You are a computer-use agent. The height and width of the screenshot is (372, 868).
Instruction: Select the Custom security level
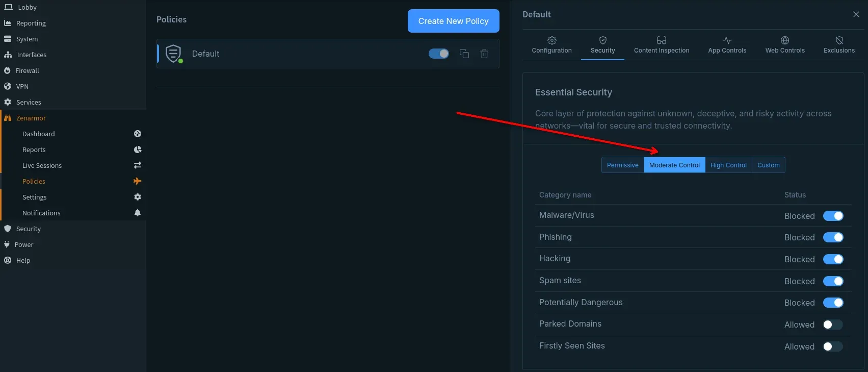769,165
